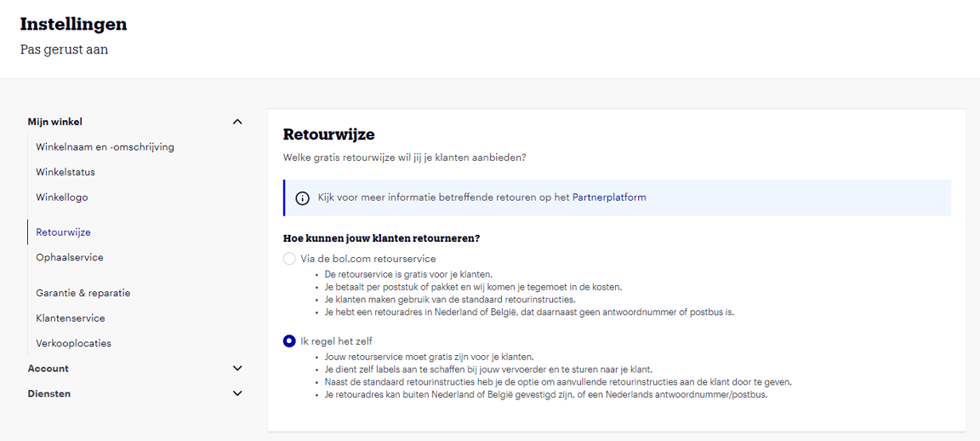Open the Winkelstatus menu item
The image size is (980, 441).
coord(66,172)
